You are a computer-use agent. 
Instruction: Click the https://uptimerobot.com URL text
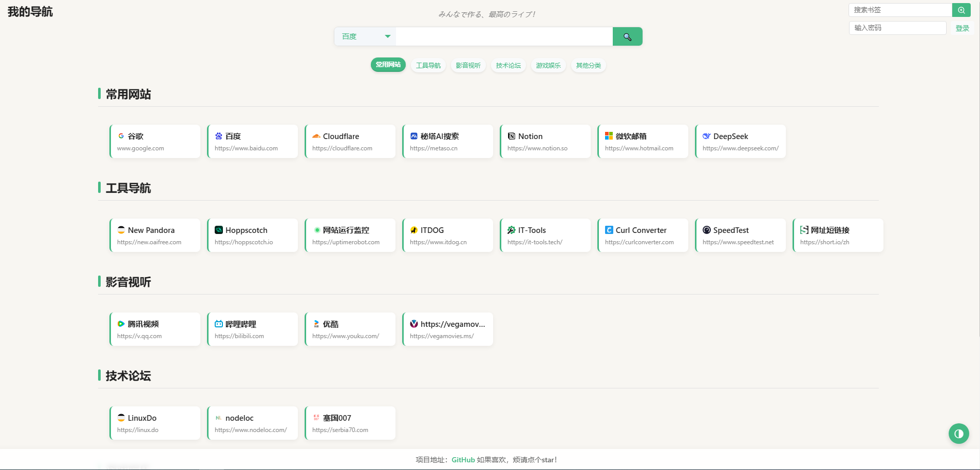click(346, 242)
